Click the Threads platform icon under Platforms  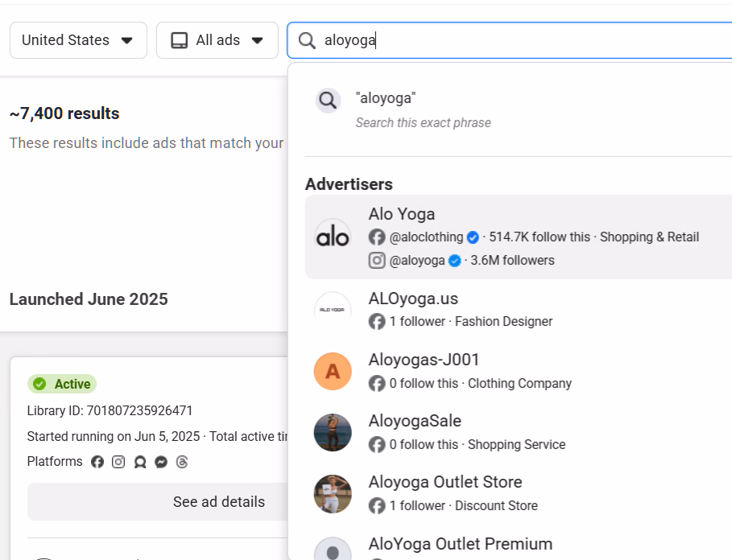(181, 462)
